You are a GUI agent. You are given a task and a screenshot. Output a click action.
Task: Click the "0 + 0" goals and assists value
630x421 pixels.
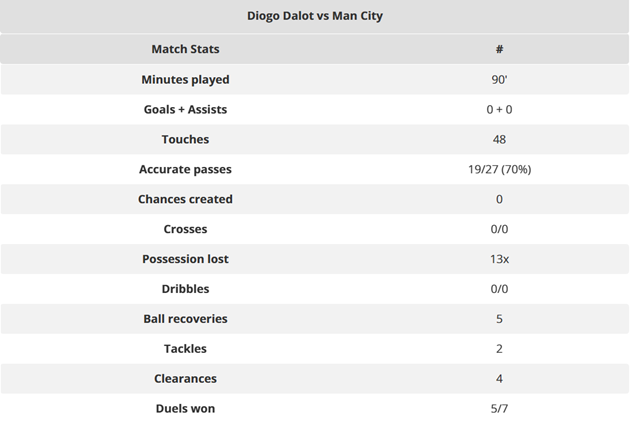coord(499,110)
